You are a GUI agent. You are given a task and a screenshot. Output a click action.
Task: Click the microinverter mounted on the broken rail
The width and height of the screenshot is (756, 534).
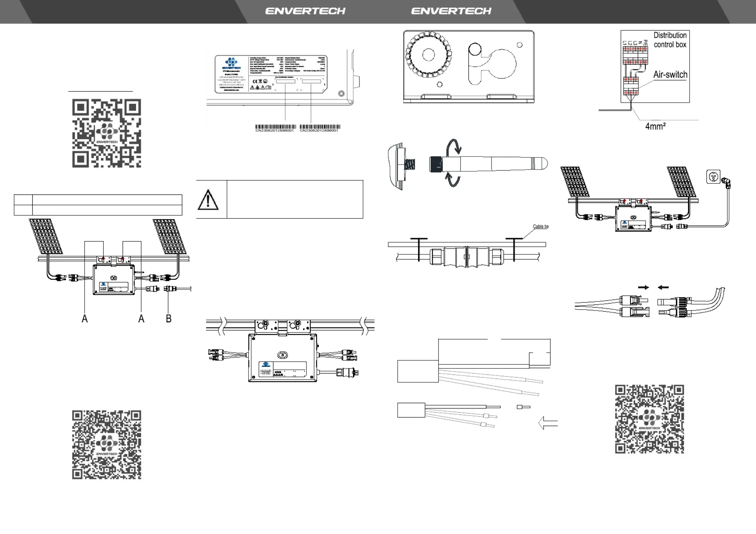(x=283, y=358)
